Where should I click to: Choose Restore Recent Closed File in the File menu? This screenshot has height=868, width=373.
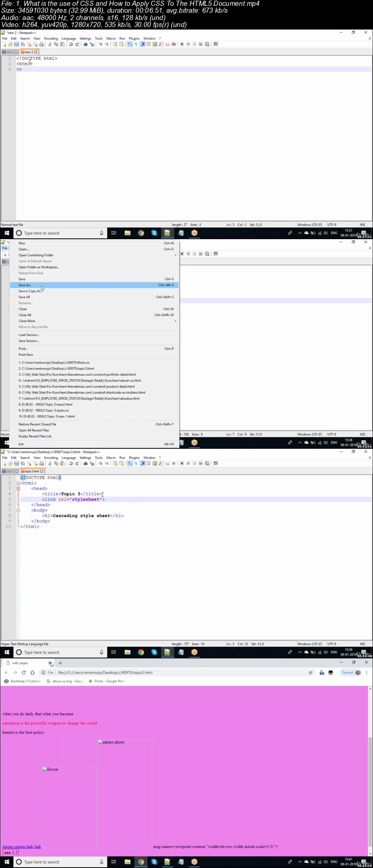coord(94,424)
